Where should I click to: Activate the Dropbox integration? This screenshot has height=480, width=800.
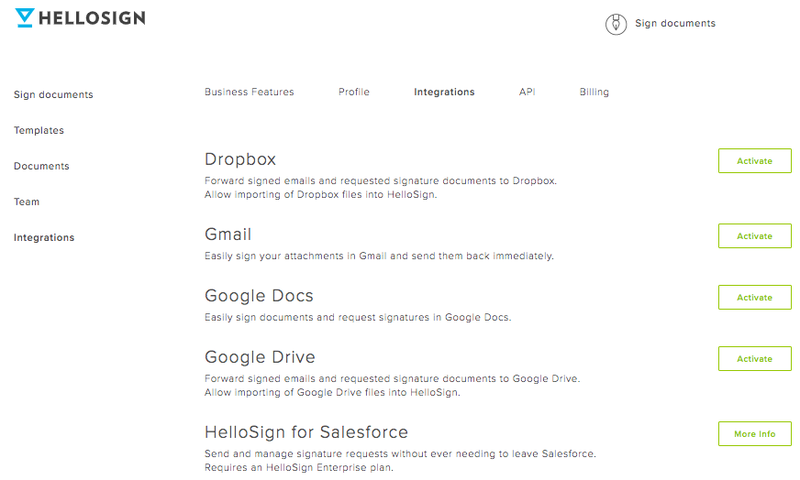(755, 161)
